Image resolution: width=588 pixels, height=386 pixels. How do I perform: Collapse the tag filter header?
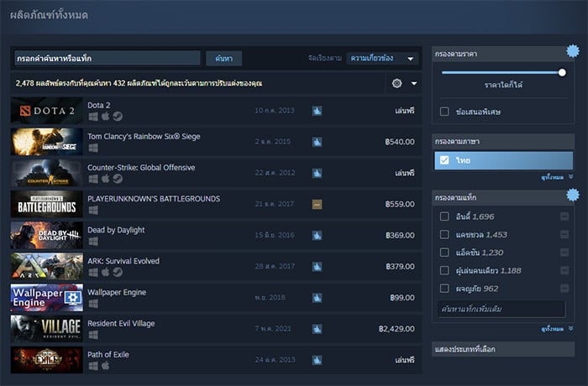[503, 197]
